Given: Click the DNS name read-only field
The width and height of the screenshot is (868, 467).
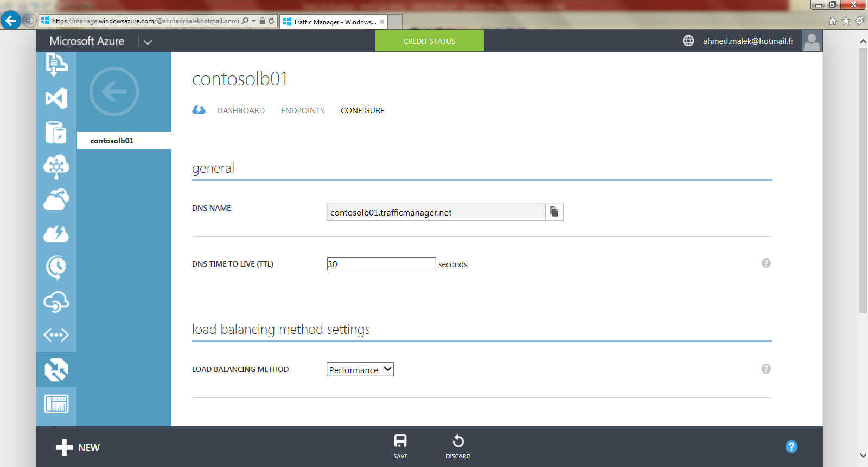Looking at the screenshot, I should click(x=436, y=212).
